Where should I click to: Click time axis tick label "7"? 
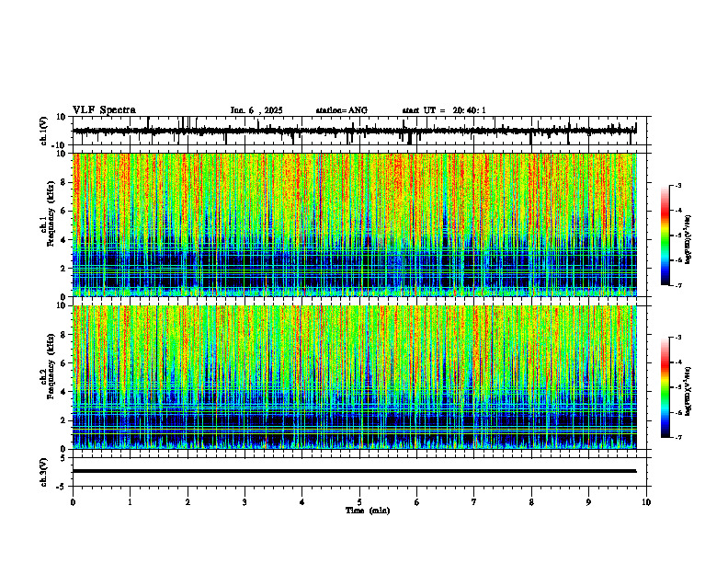[474, 502]
